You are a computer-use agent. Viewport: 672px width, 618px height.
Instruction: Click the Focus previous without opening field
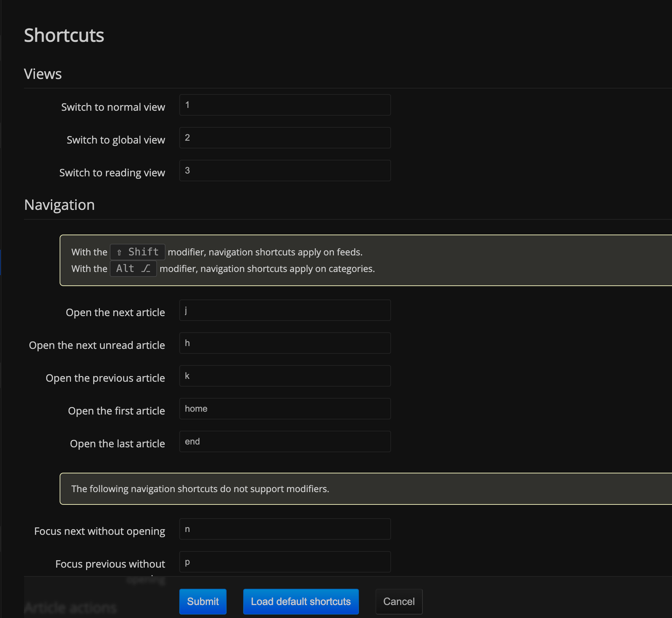point(285,562)
